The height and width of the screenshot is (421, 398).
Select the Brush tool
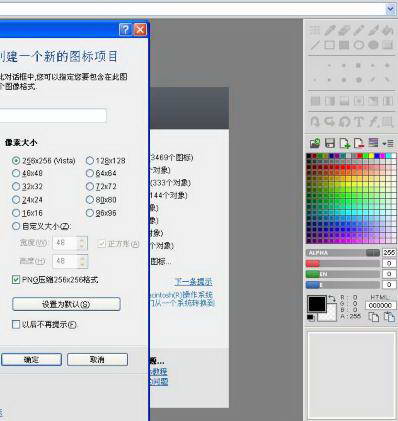point(373,30)
